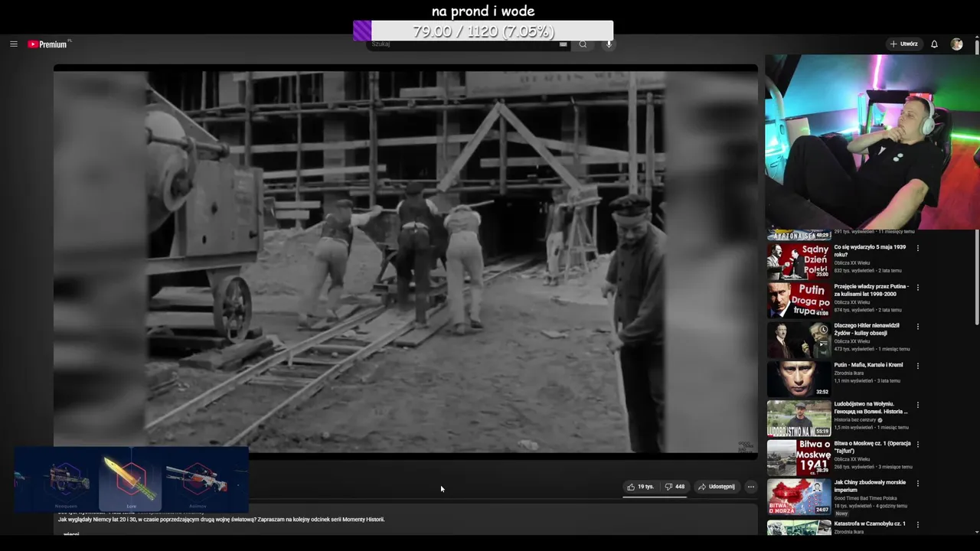Click the left rifle skin in overlay
The height and width of the screenshot is (551, 980).
66,478
